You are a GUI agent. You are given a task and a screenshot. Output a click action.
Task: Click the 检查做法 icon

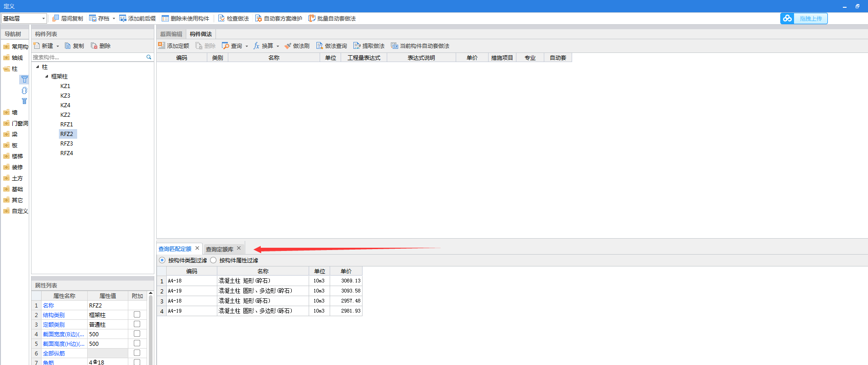pyautogui.click(x=221, y=18)
